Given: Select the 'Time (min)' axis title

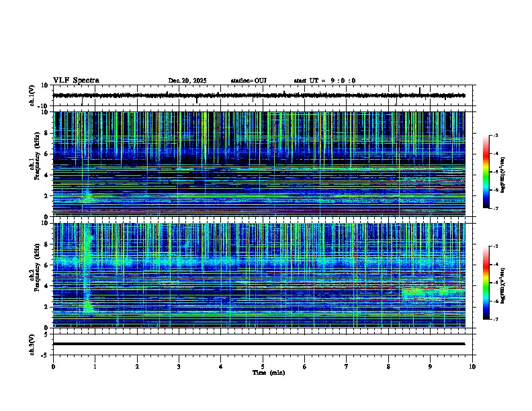Looking at the screenshot, I should 269,373.
